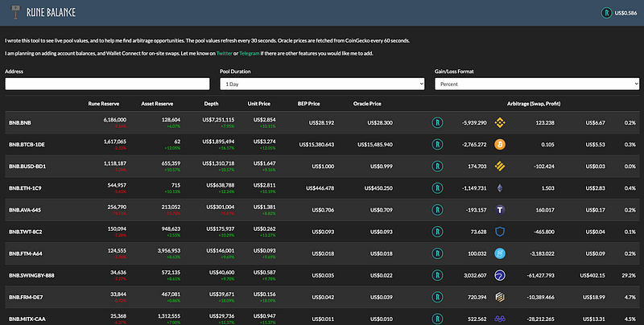644x325 pixels.
Task: Click the BNB.MITX-CAA pool name
Action: 27,319
